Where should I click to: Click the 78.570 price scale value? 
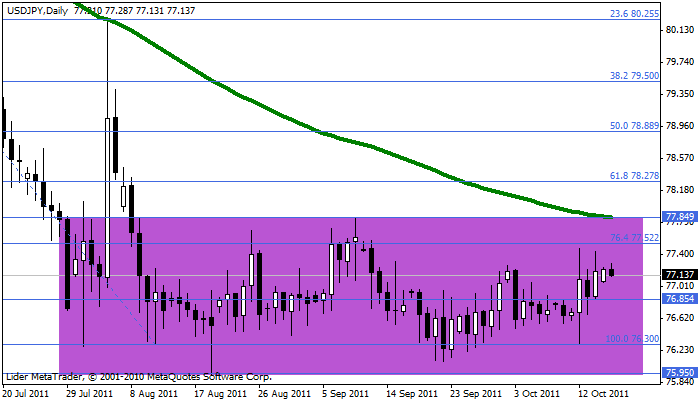pos(680,158)
